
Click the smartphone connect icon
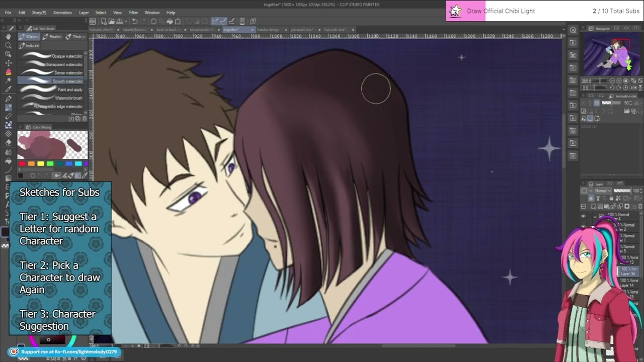(x=242, y=21)
